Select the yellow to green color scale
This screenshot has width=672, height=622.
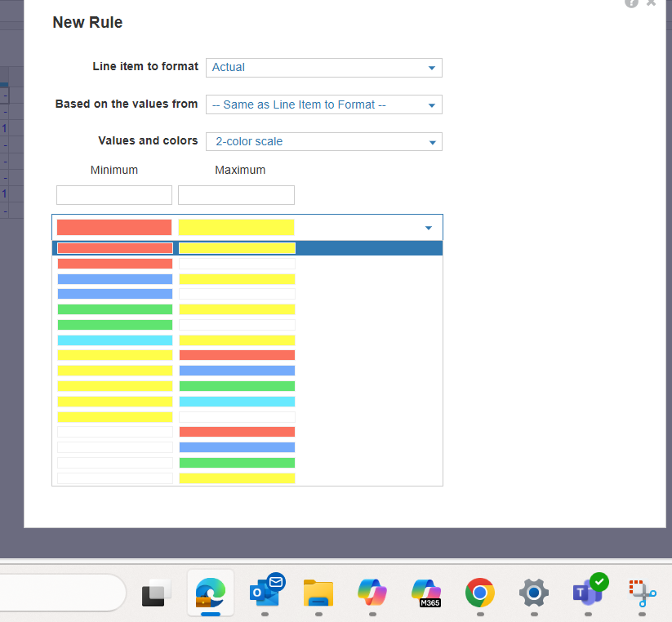[247, 386]
